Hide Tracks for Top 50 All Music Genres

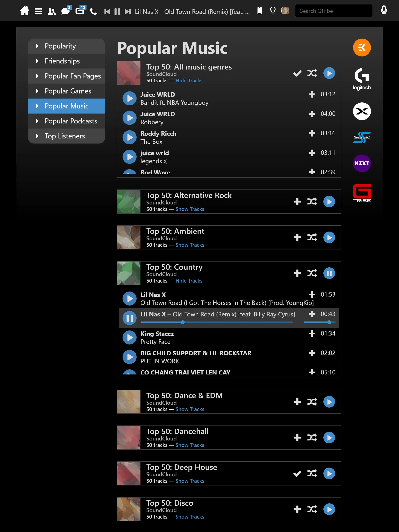189,80
